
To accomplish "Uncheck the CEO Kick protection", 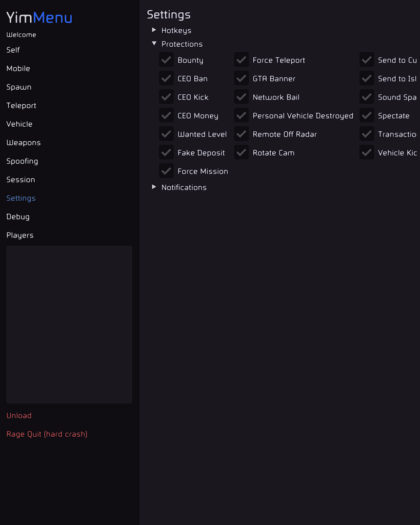I will coord(166,97).
